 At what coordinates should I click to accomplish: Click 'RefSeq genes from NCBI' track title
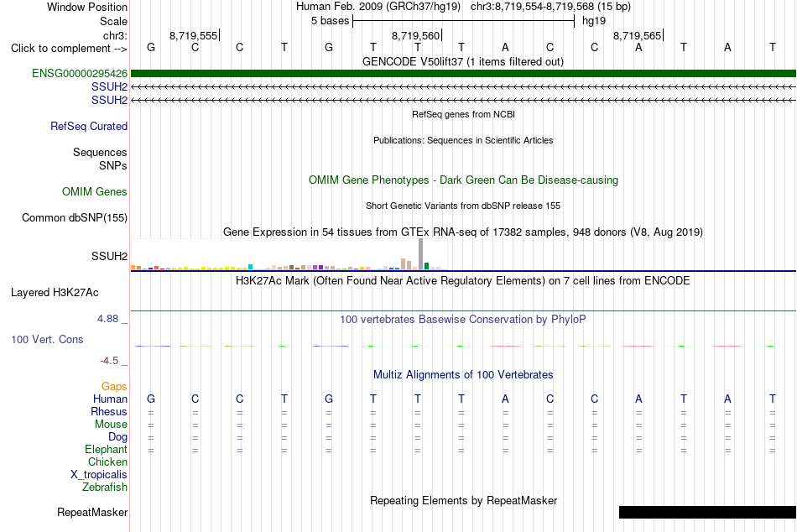pos(464,114)
